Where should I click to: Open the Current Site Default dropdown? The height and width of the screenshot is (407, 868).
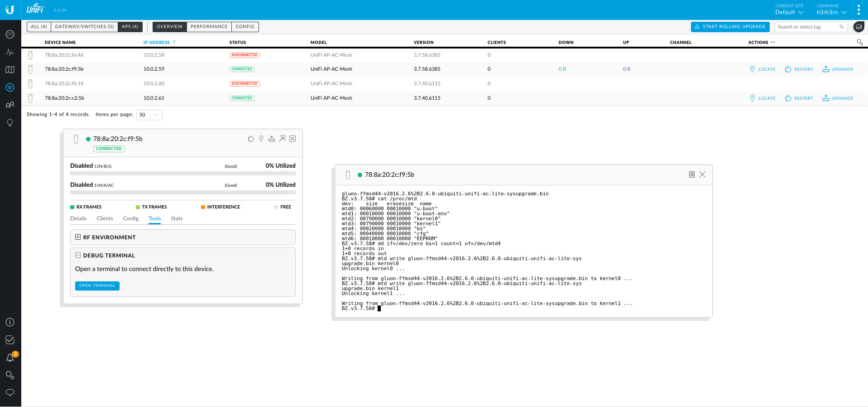(x=789, y=12)
